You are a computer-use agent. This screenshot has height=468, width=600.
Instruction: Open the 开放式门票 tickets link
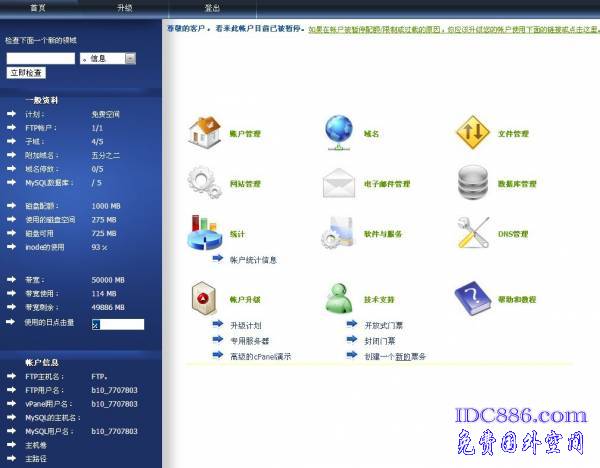pyautogui.click(x=384, y=325)
